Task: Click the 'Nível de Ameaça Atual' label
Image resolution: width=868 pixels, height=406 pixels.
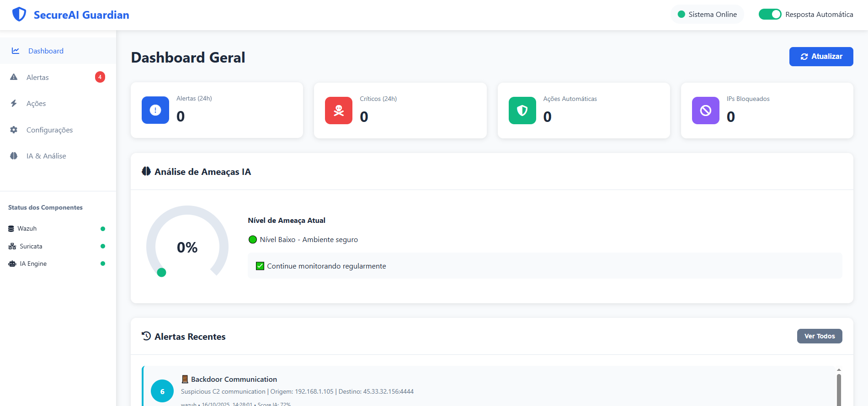Action: 287,220
